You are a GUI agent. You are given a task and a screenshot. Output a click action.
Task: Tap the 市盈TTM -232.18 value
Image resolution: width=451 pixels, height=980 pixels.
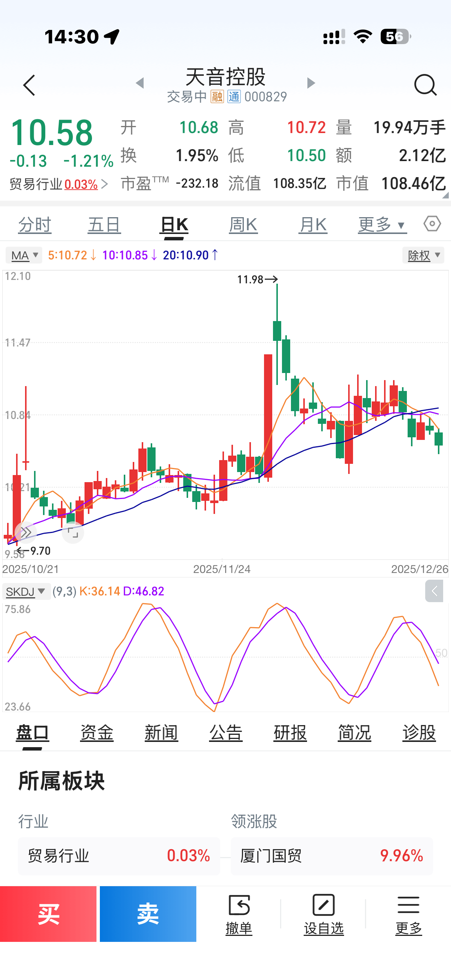(197, 184)
